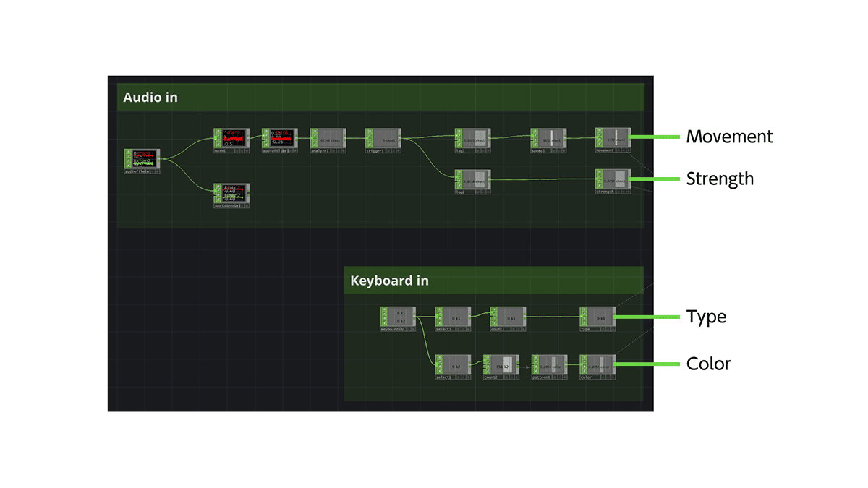The height and width of the screenshot is (488, 868).
Task: Select the audiofilter1 node
Action: click(x=279, y=139)
